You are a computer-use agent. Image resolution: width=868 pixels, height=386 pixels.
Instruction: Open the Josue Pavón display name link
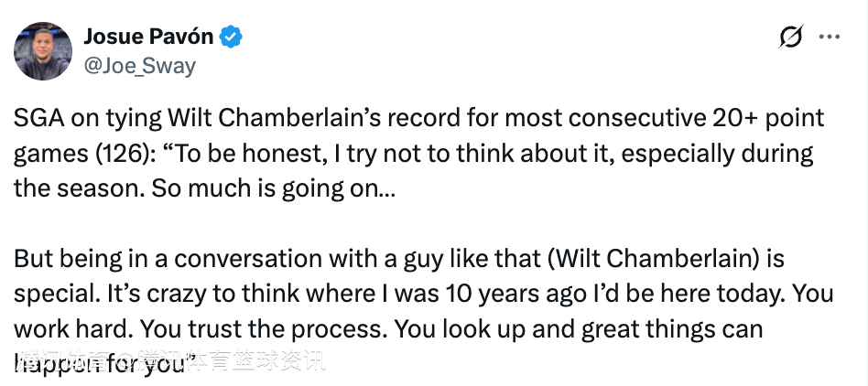pos(148,37)
